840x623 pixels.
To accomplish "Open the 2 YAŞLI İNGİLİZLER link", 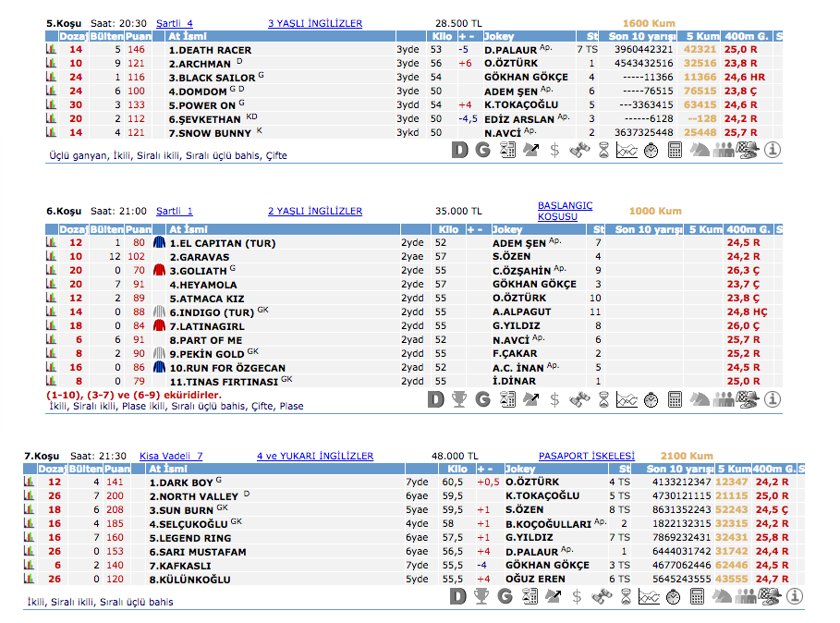I will click(x=315, y=212).
